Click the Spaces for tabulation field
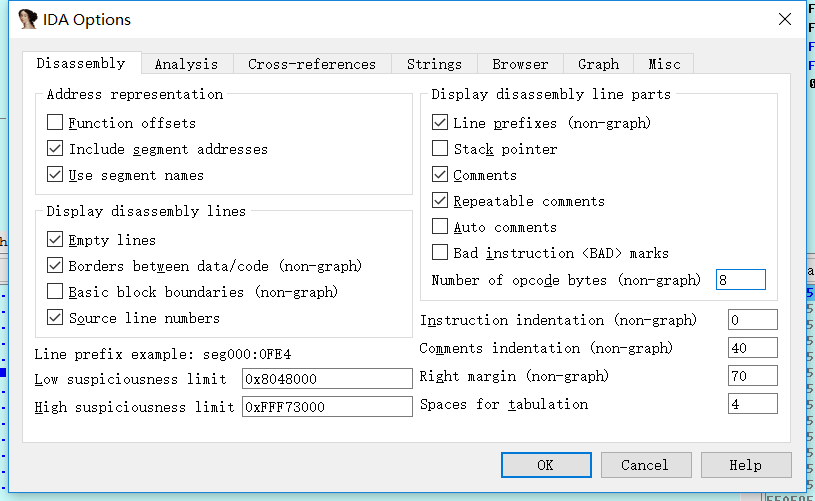Viewport: 815px width, 501px height. 753,404
